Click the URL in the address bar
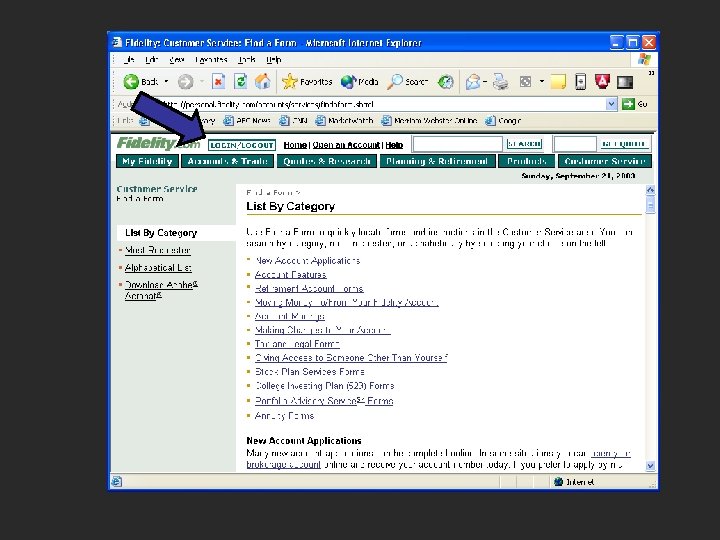 268,105
